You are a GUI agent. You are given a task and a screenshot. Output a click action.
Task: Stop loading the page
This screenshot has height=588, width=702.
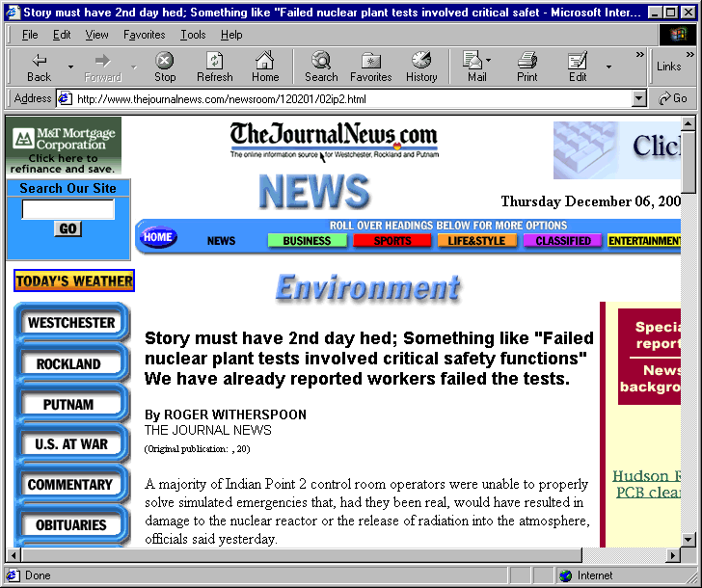165,67
